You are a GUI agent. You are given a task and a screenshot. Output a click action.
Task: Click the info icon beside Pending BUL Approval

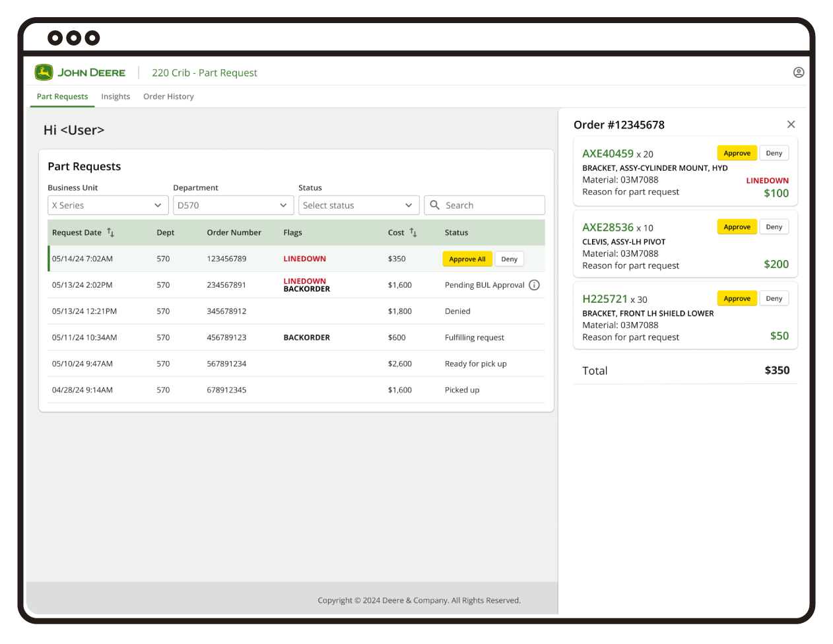(535, 285)
